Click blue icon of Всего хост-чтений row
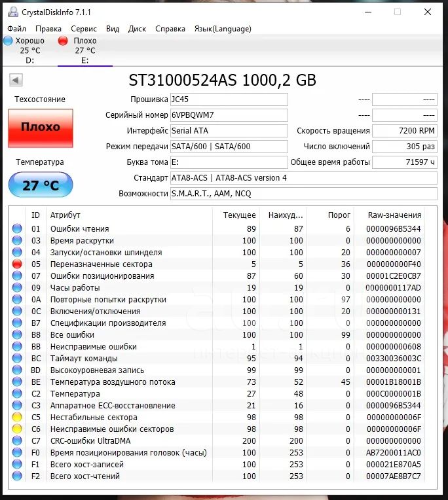Screen dimensions: 448x500 [x=17, y=476]
